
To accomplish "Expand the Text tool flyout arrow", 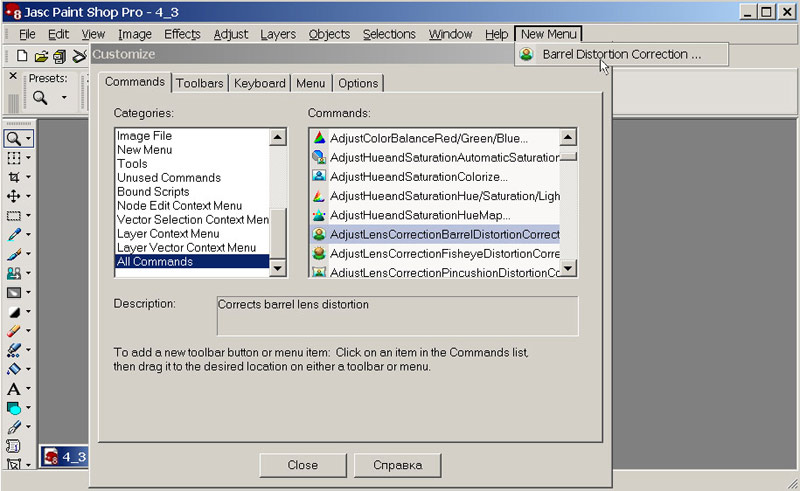I will pyautogui.click(x=29, y=389).
